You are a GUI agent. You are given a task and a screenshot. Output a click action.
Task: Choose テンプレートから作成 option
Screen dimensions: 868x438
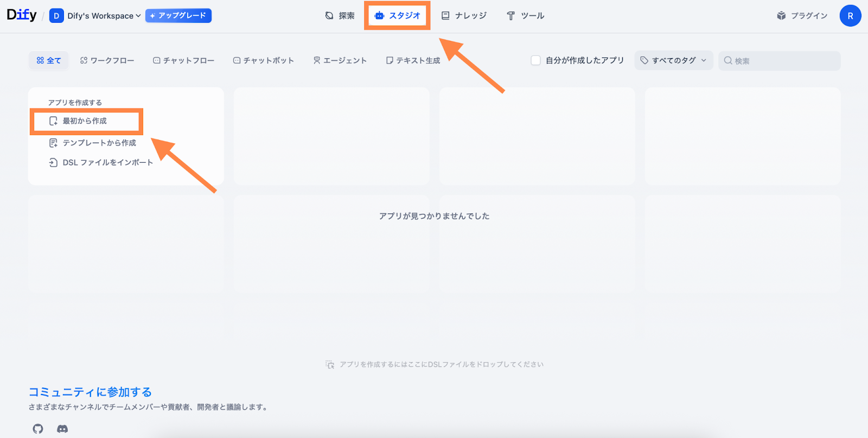[99, 143]
